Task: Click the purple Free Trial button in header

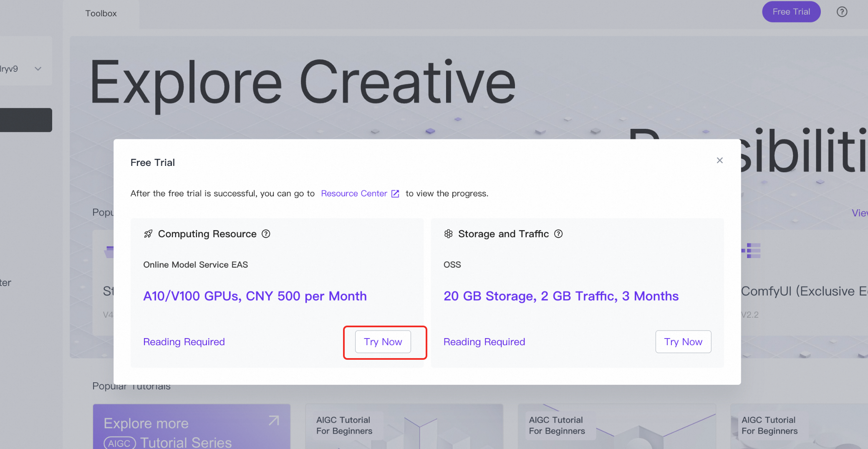Action: tap(791, 12)
